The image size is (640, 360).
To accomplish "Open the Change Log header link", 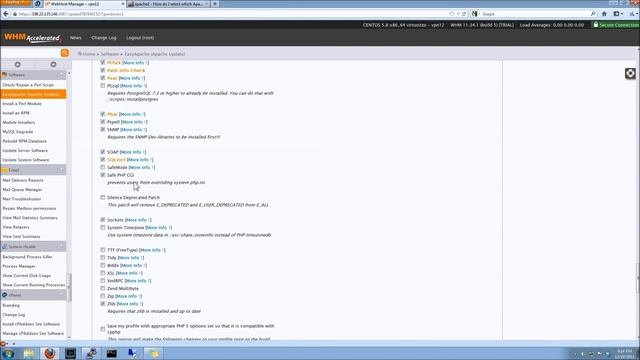I will click(x=104, y=38).
